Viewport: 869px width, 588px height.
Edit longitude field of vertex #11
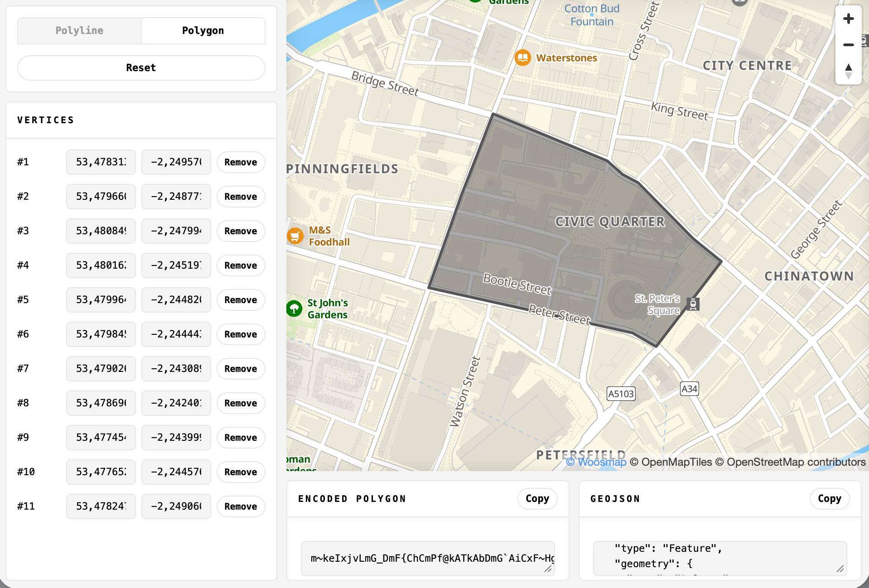176,506
